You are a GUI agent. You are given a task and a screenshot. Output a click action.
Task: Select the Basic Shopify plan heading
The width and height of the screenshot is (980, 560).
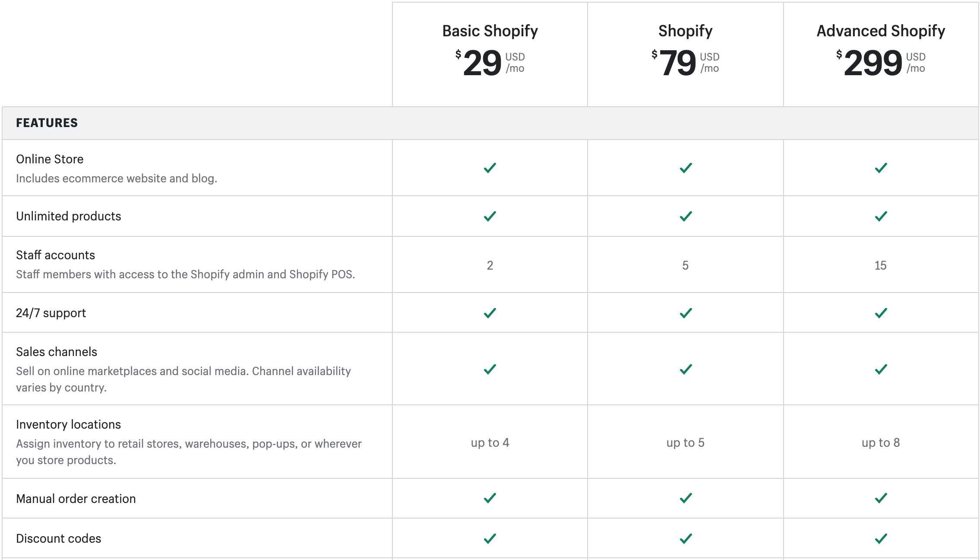490,31
